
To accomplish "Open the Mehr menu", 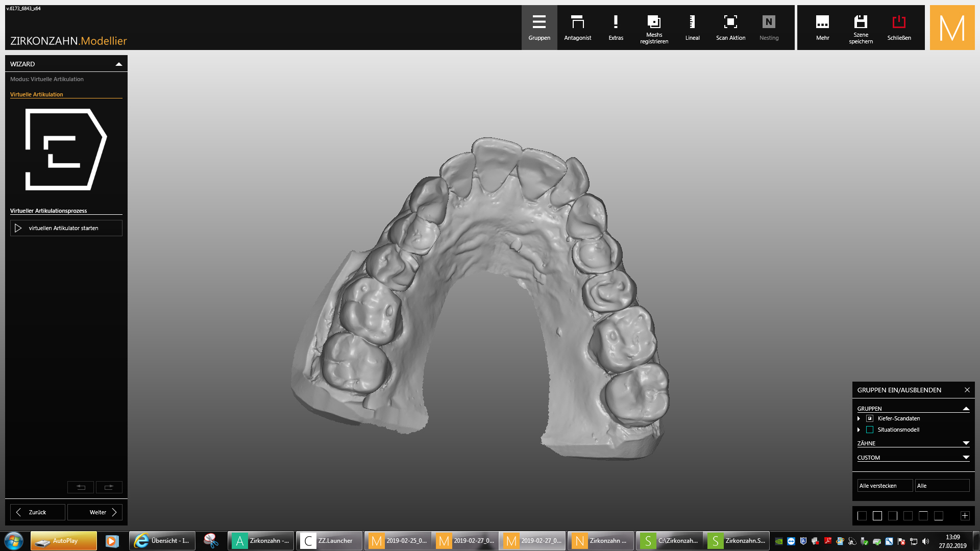I will [x=822, y=28].
